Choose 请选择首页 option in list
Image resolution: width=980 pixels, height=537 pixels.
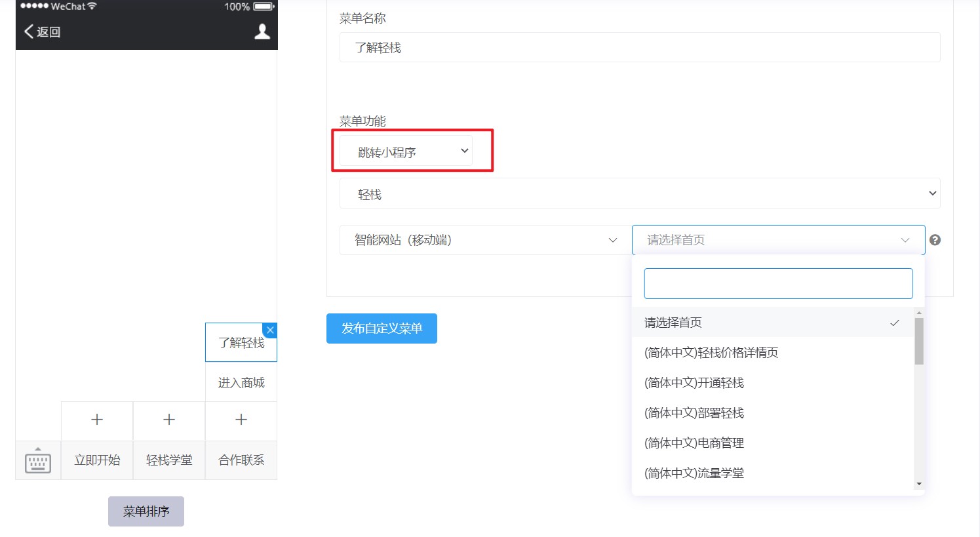tap(773, 323)
